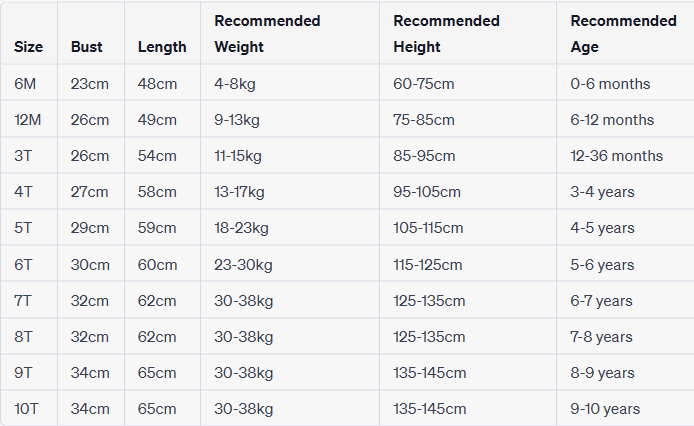This screenshot has width=694, height=426.
Task: Click the Recommended Weight column header
Action: (x=267, y=33)
